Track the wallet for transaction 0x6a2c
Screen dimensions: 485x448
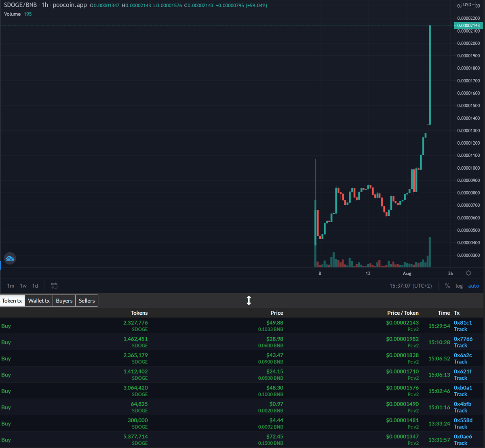pyautogui.click(x=460, y=362)
